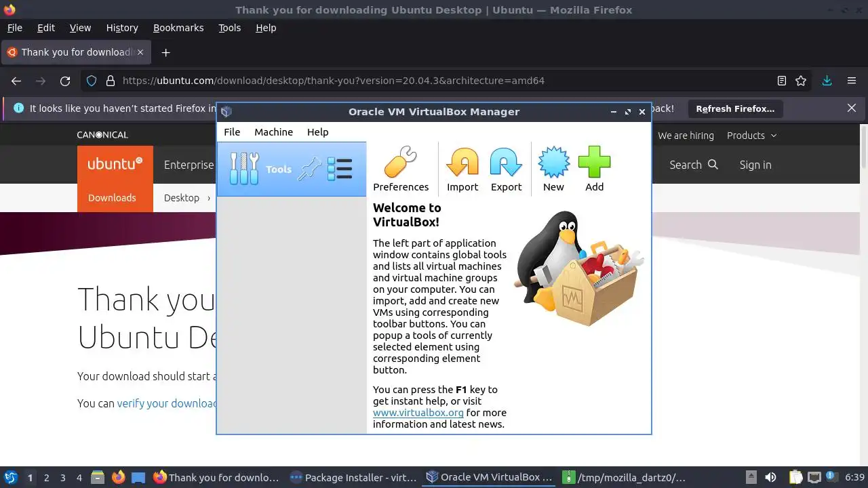Open VirtualBox Machine menu
868x488 pixels.
pos(273,132)
